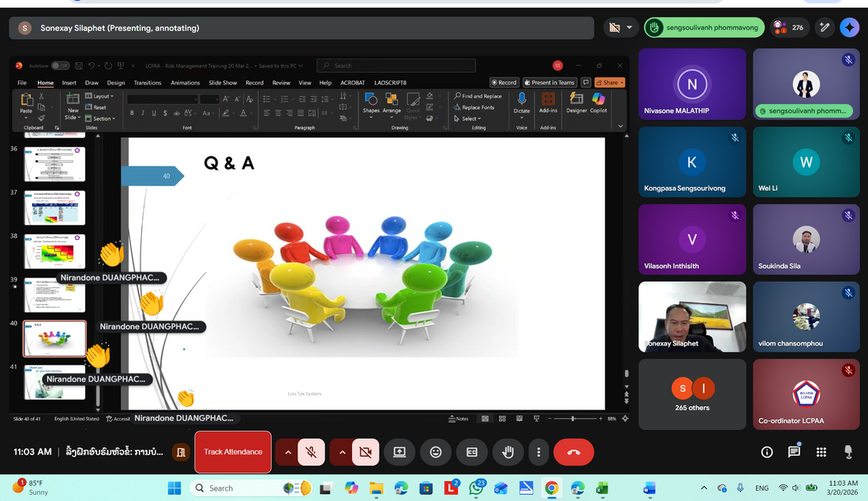Select slide 37 thumbnail in slide panel

pyautogui.click(x=54, y=208)
